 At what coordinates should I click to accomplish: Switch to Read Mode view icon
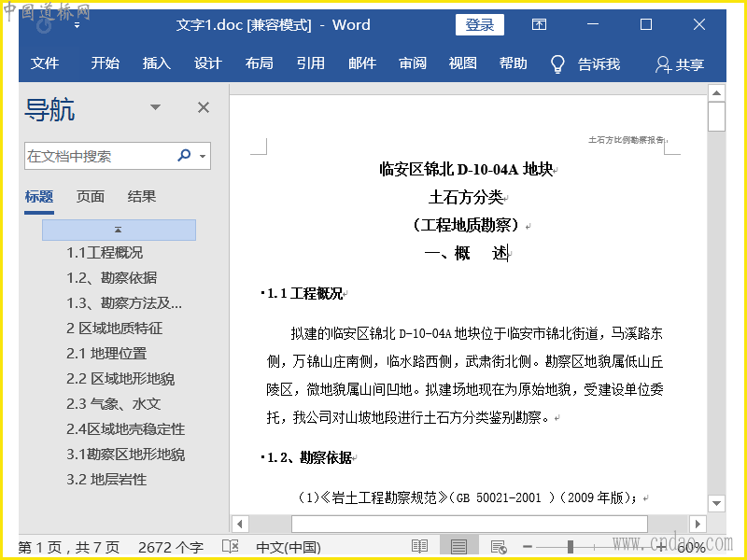pos(419,547)
